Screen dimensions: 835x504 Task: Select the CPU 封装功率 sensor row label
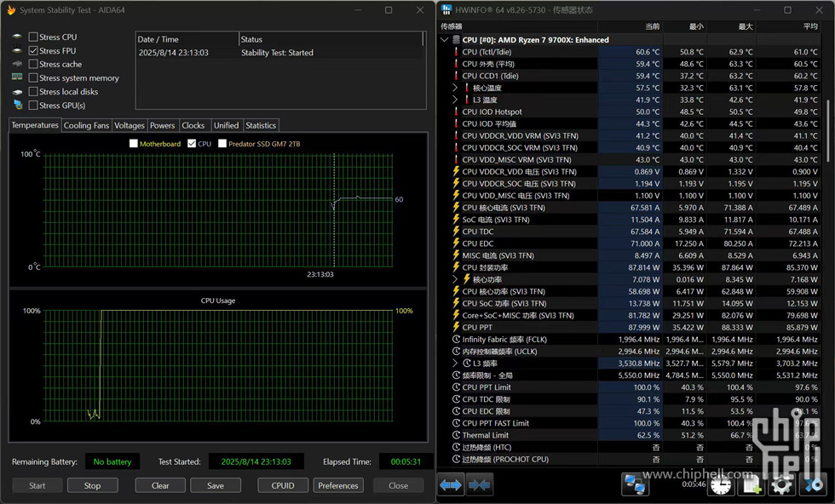[x=485, y=267]
